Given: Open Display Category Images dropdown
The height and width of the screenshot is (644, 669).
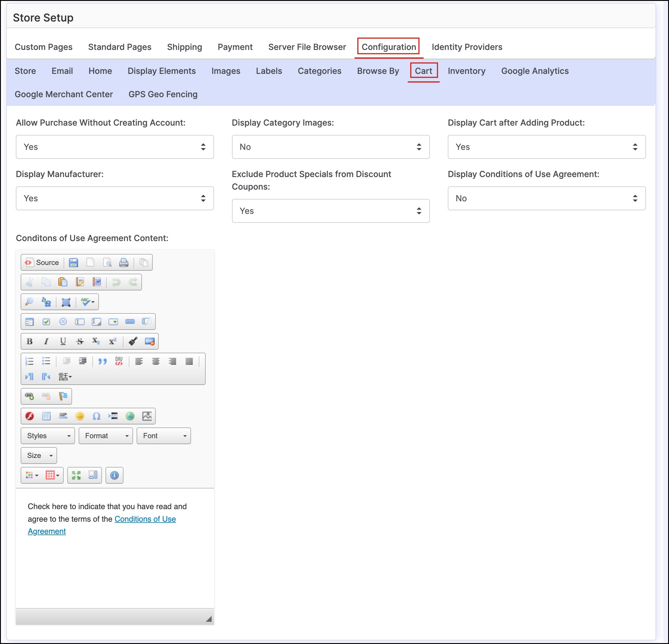Looking at the screenshot, I should pos(330,147).
